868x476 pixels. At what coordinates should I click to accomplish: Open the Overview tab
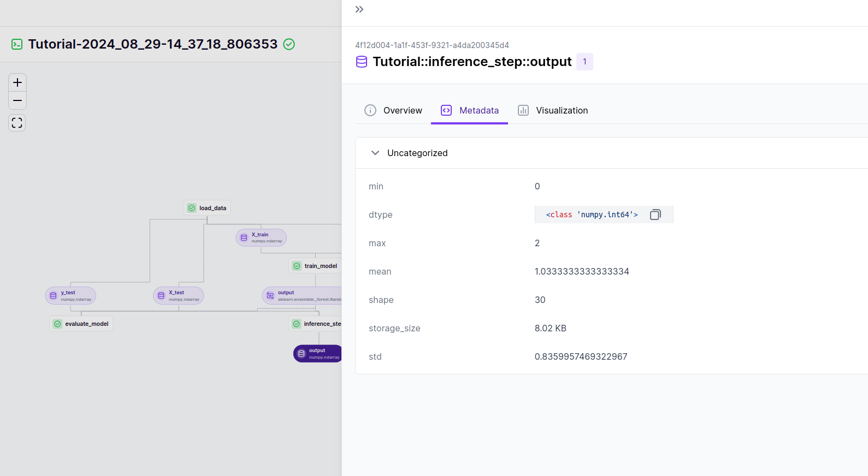(x=393, y=110)
